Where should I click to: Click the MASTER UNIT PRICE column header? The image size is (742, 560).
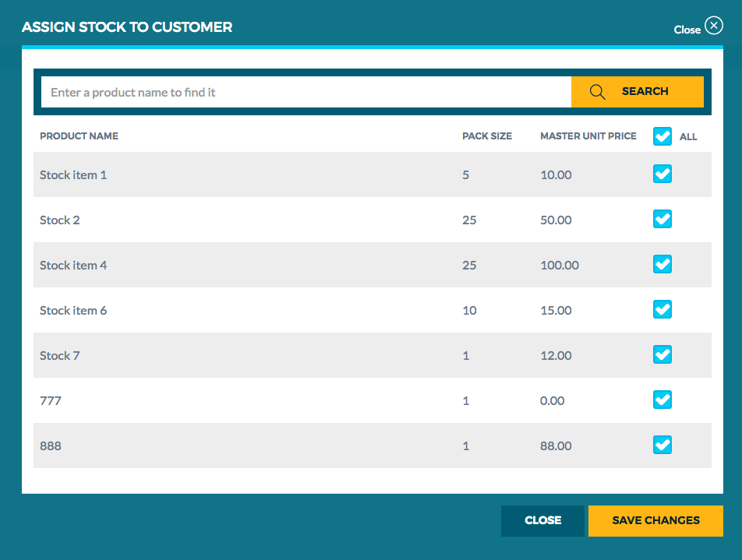(x=588, y=136)
